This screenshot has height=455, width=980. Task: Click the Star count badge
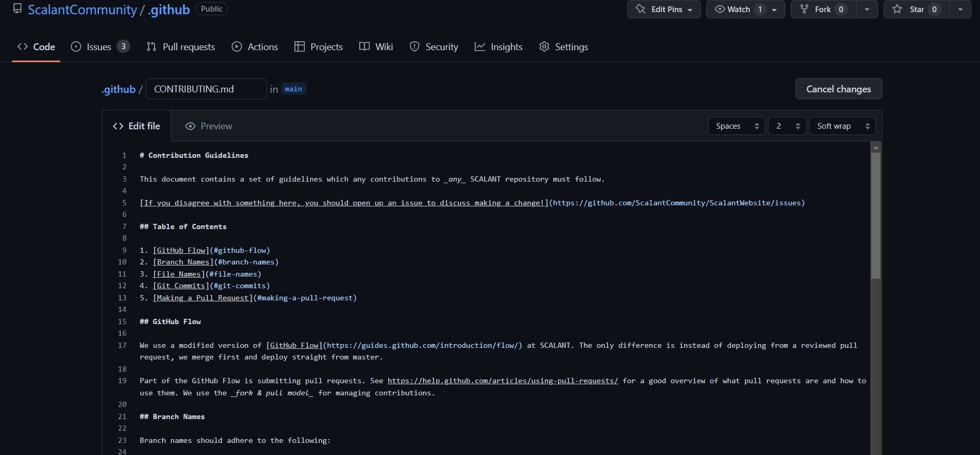[x=934, y=10]
